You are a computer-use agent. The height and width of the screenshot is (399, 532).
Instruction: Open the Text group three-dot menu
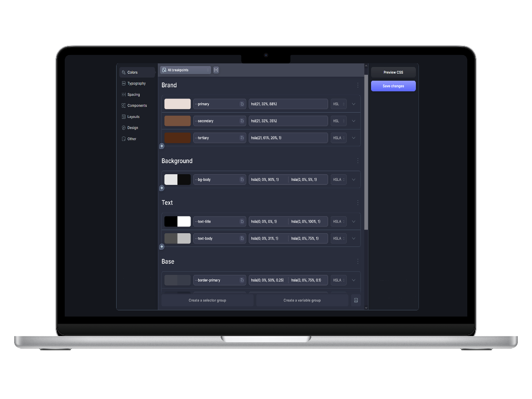point(358,203)
